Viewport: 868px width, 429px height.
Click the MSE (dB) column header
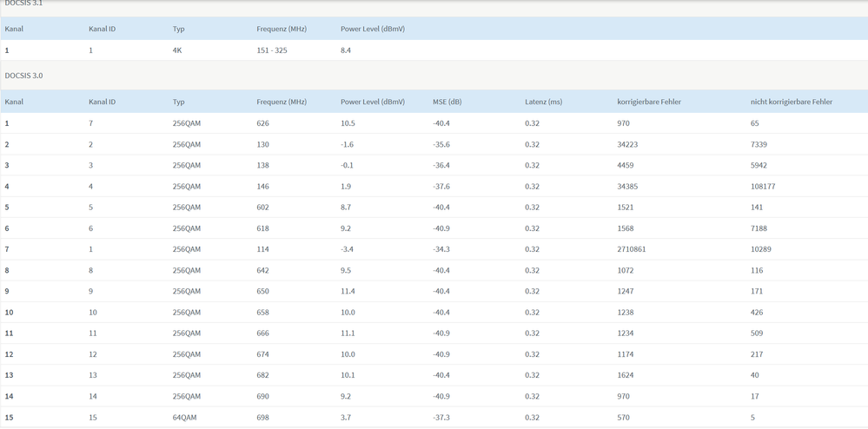[x=447, y=102]
